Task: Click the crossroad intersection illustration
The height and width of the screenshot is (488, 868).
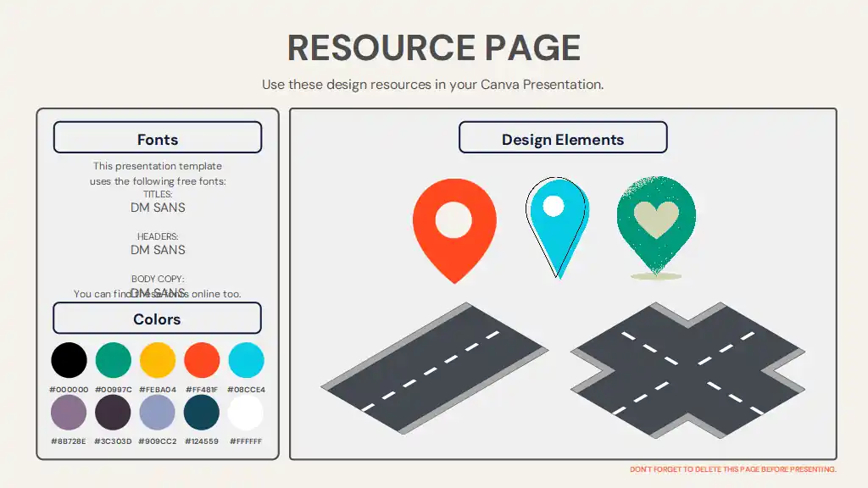Action: [687, 370]
